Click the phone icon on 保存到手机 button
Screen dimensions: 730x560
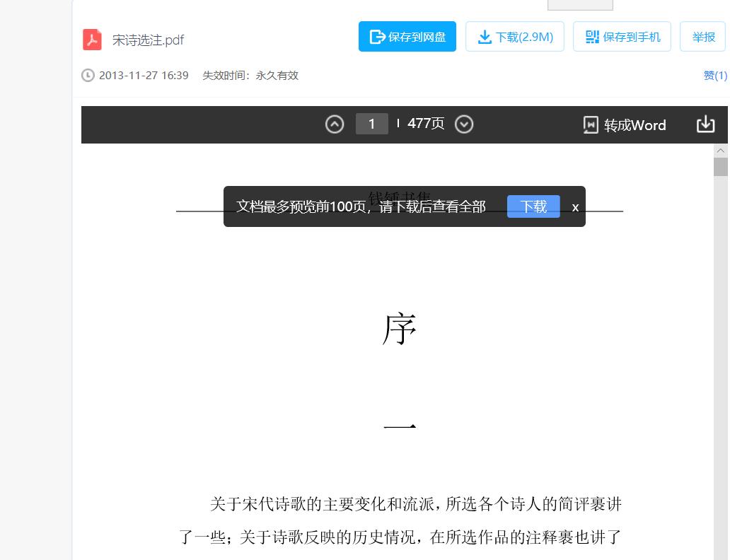592,36
